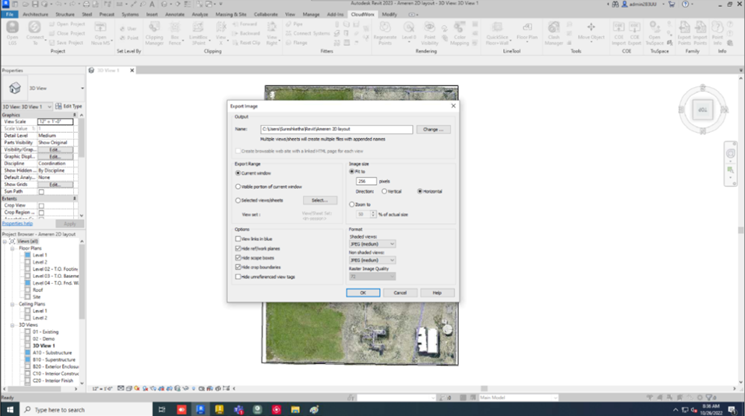This screenshot has height=416, width=745.
Task: Select the Current window radio button
Action: [x=238, y=173]
